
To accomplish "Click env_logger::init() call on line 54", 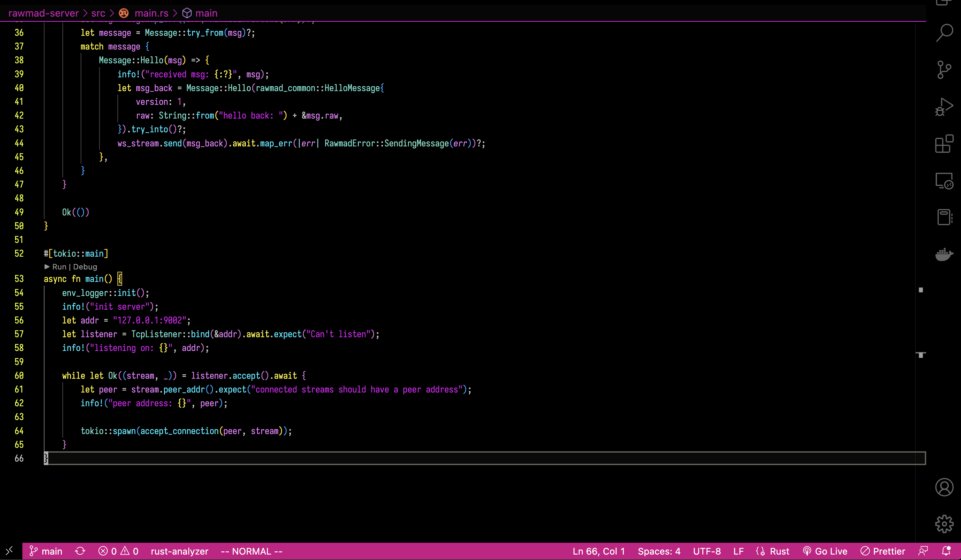I will pyautogui.click(x=103, y=293).
